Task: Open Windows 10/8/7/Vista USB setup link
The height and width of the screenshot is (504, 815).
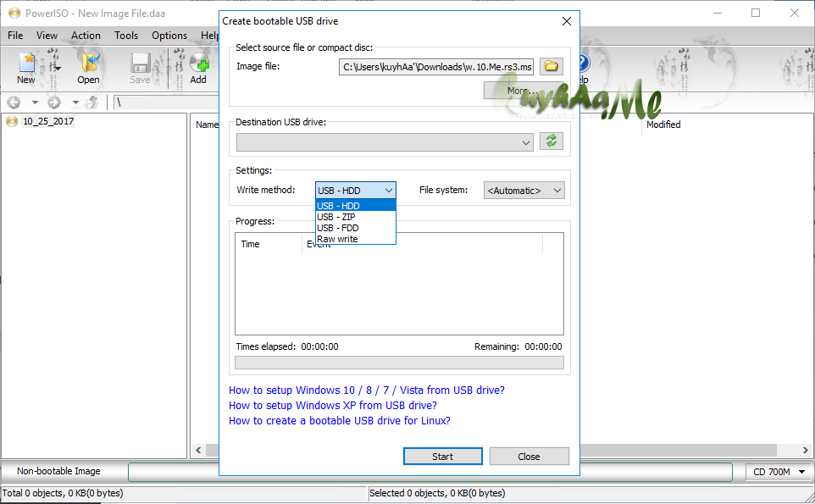Action: (367, 390)
